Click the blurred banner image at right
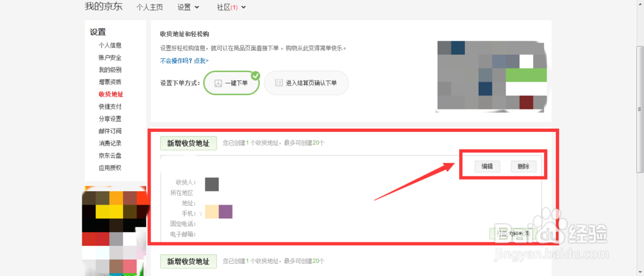Viewport: 644px width, 276px height. (492, 77)
